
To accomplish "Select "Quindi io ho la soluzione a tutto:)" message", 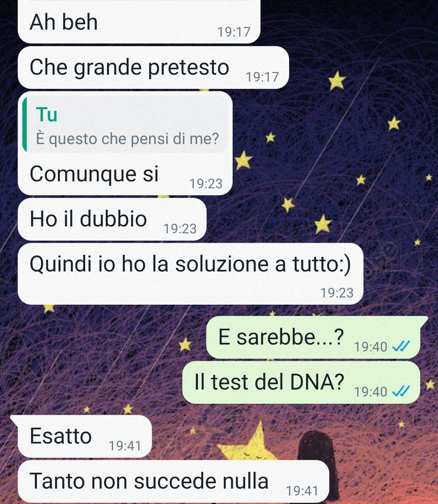I will 190,274.
